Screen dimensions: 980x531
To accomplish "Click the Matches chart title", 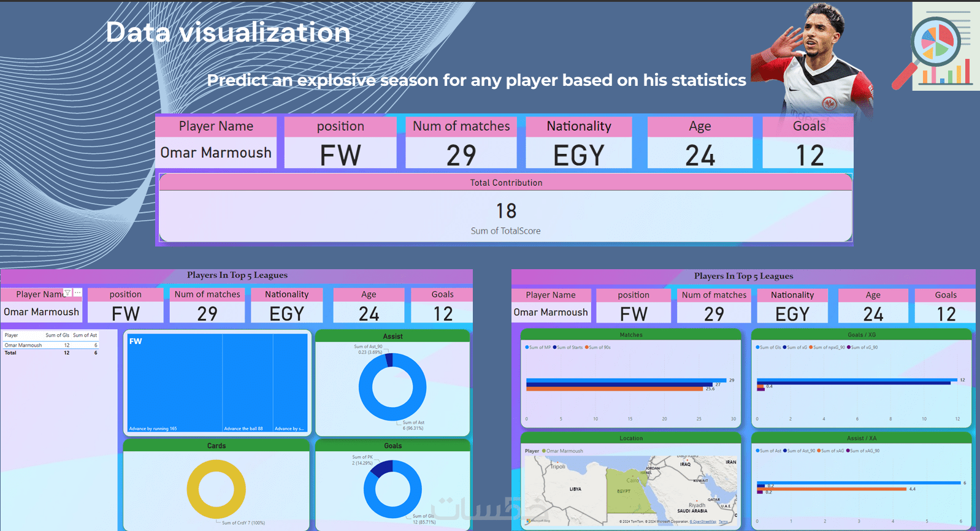I will click(x=631, y=335).
